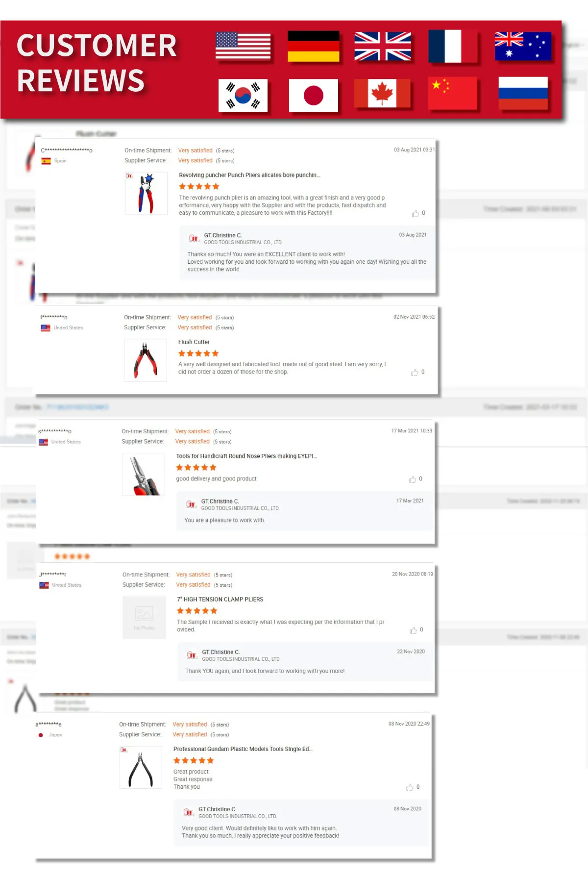
Task: Click the Japanese flag in banner
Action: (x=314, y=96)
